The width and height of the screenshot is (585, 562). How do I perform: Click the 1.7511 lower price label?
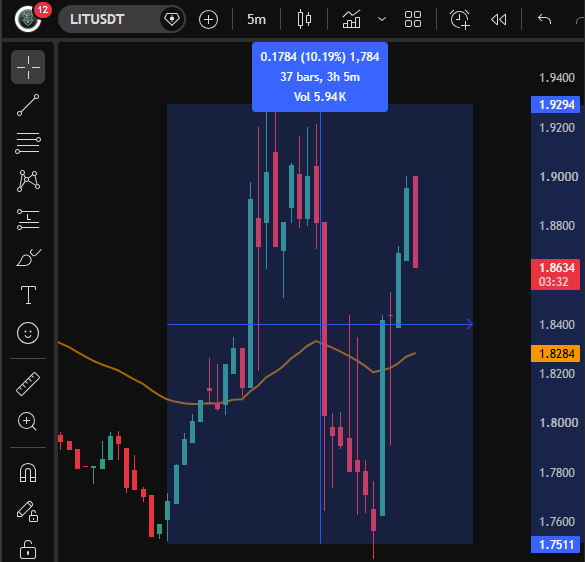[x=556, y=544]
